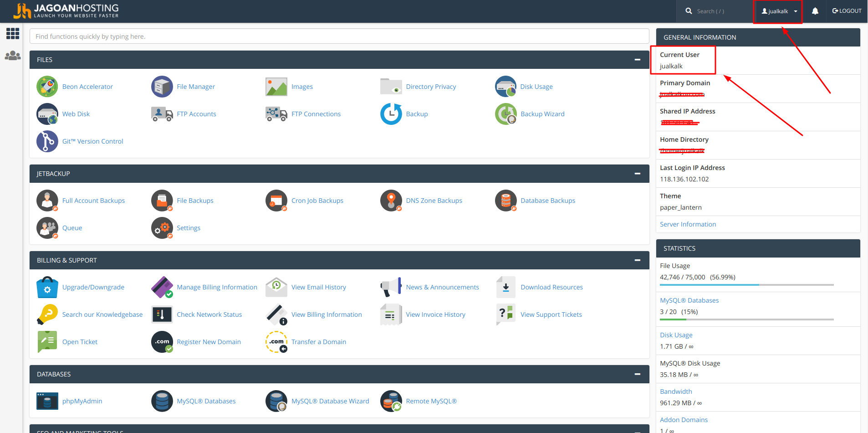Screen dimensions: 868x433
Task: Click the MySQL® Databases link in Databases
Action: [206, 401]
